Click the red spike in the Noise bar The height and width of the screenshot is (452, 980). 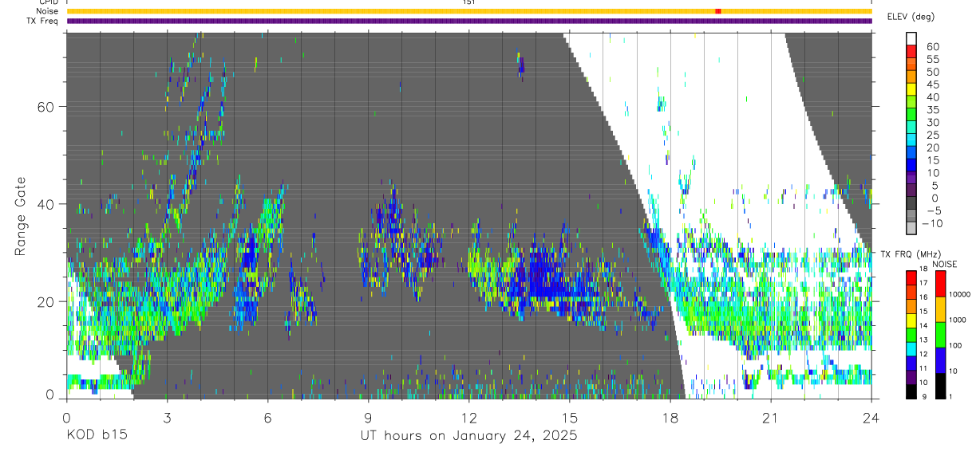[x=718, y=11]
